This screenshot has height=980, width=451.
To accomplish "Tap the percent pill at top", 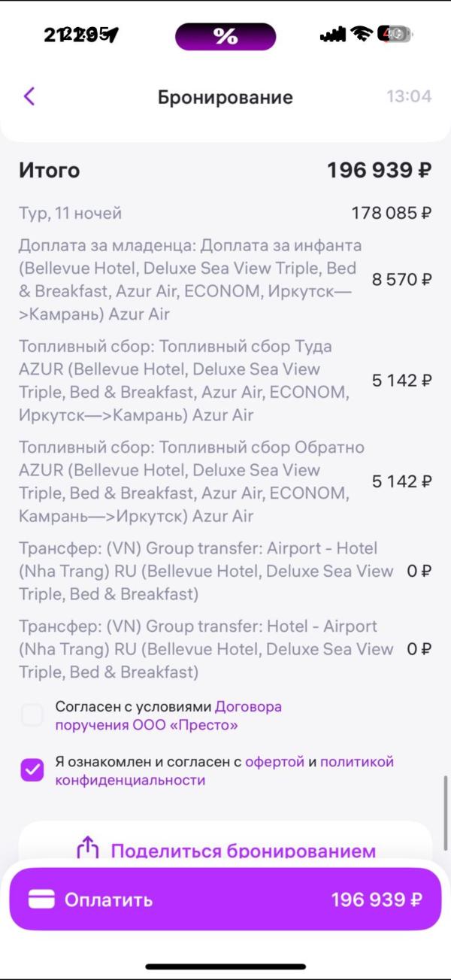I will point(225,36).
